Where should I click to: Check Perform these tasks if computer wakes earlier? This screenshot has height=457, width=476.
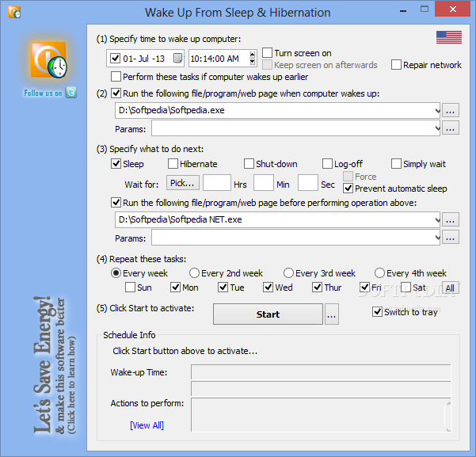[116, 77]
